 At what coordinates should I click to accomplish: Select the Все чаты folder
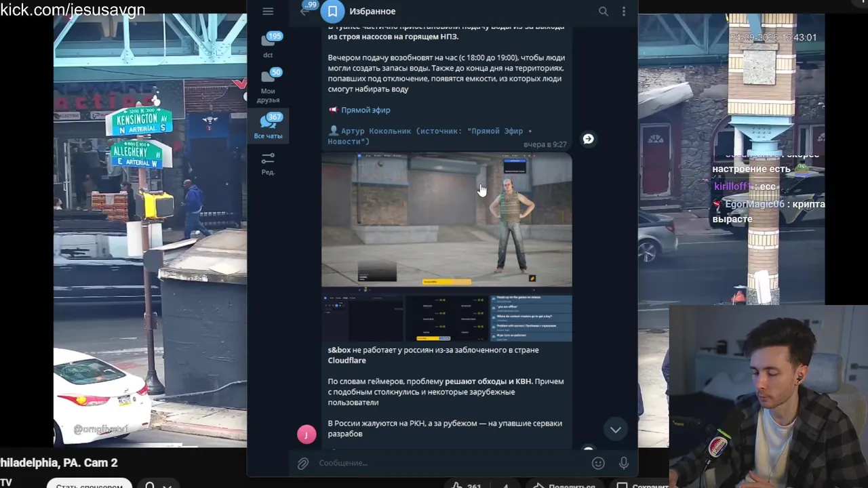[x=268, y=126]
